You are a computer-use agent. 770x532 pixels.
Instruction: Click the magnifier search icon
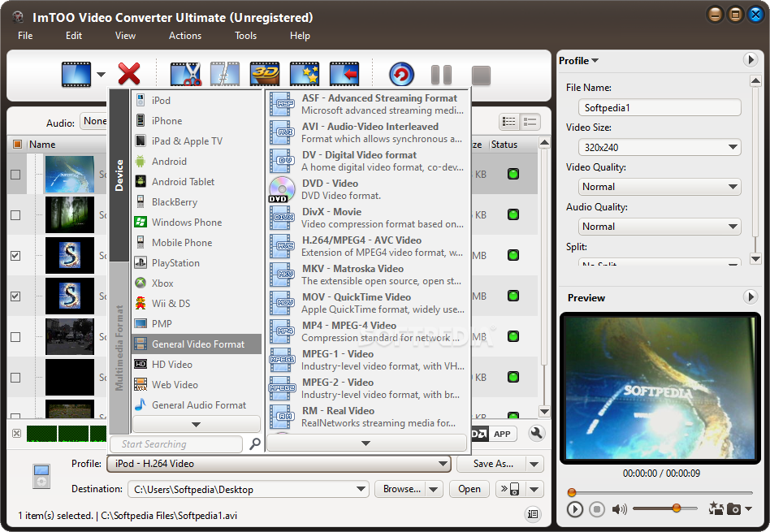point(255,444)
